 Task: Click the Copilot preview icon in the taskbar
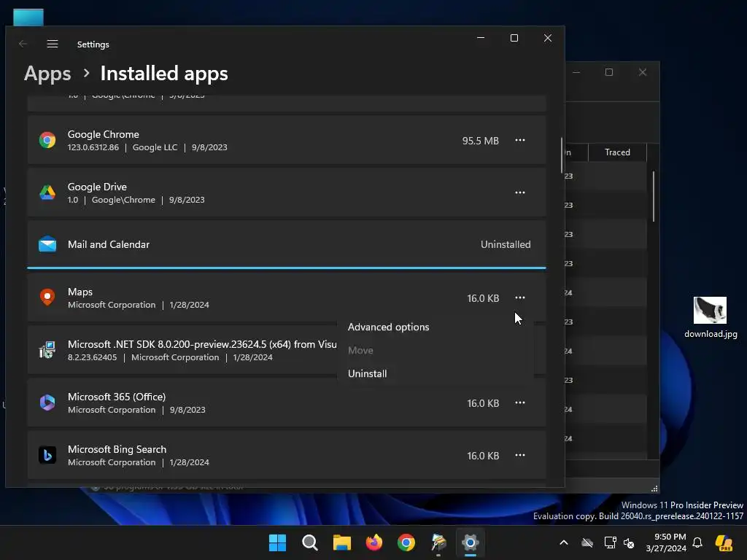coord(724,542)
